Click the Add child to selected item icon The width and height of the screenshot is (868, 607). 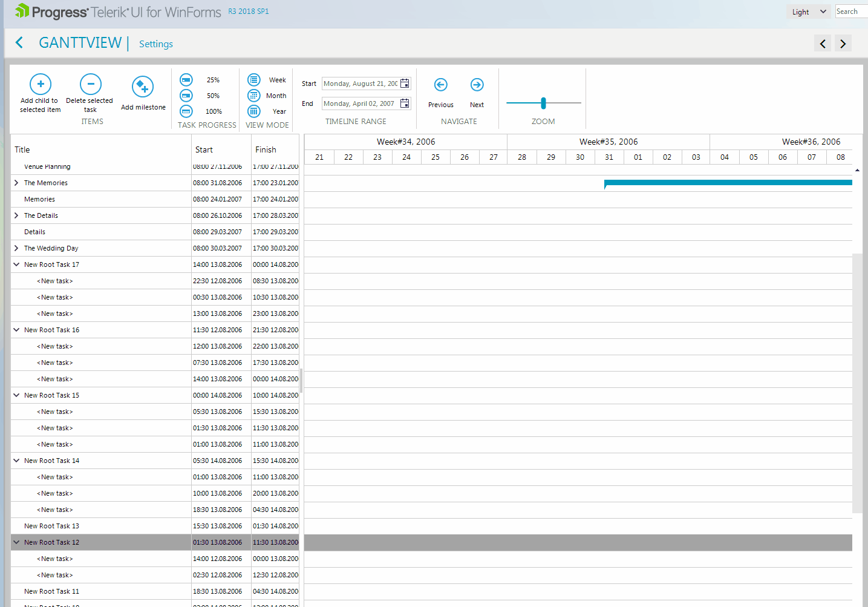[41, 84]
